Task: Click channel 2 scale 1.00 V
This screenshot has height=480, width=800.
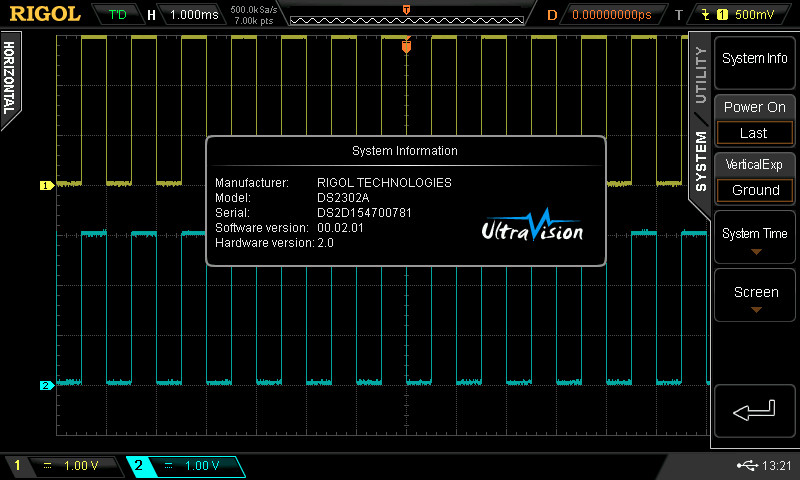Action: (x=202, y=466)
